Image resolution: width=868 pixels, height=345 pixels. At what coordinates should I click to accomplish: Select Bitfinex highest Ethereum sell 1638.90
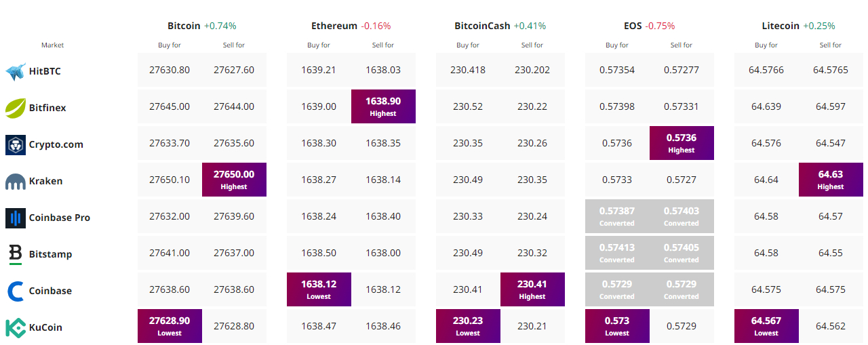point(383,106)
